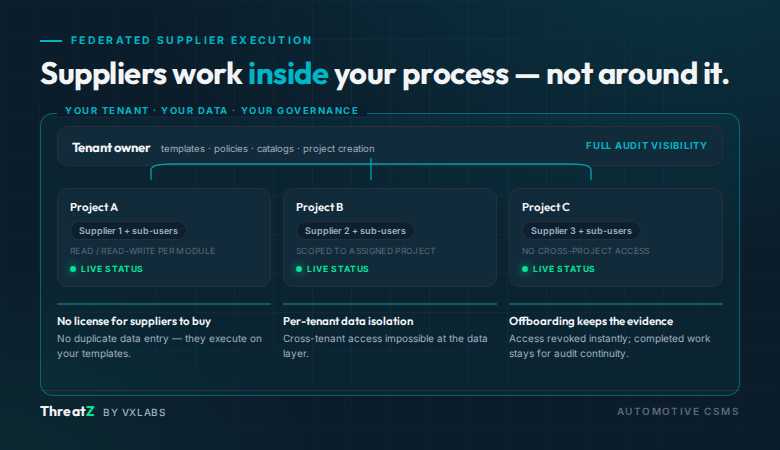Select 'Offboarding keeps the evidence' heading
This screenshot has height=450, width=780.
click(x=591, y=321)
